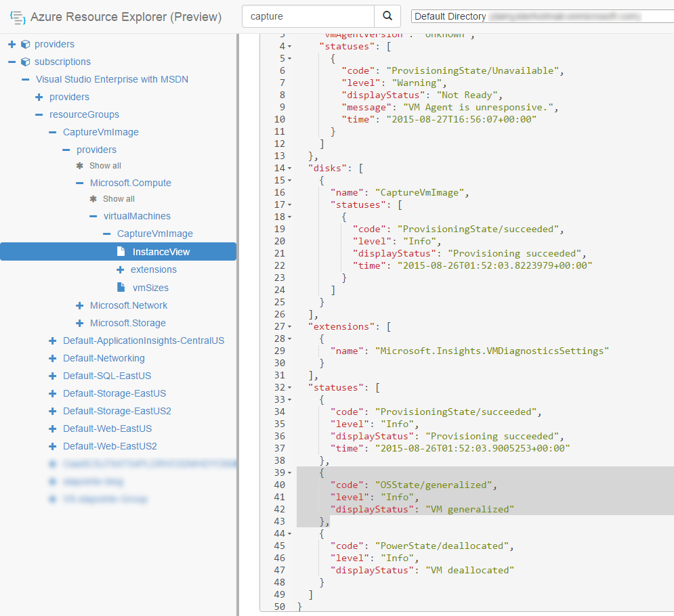Collapse Visual Studio Enterprise with MSDN
The image size is (674, 616).
coord(26,79)
